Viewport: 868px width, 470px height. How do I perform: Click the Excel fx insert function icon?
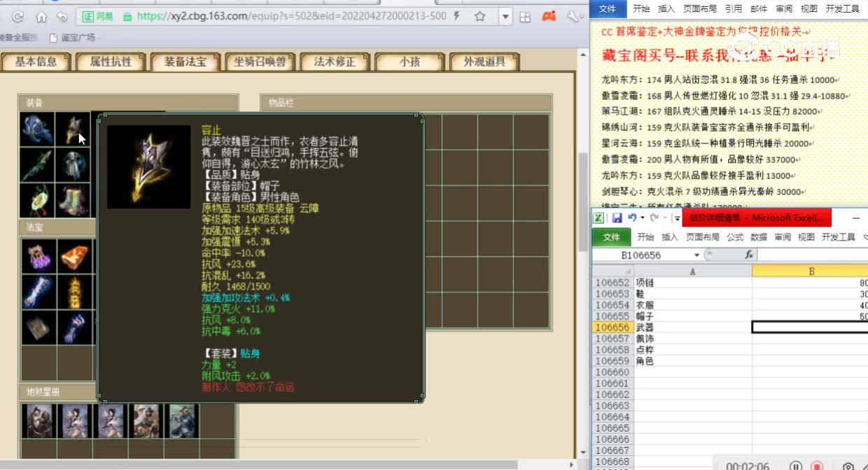coord(748,255)
